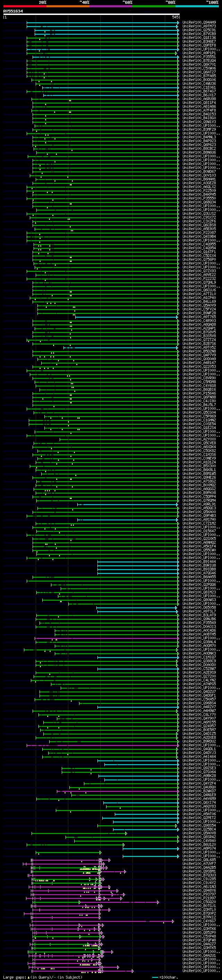
Task: Select the UniRef100_Q6P623 label
Action: point(199,145)
